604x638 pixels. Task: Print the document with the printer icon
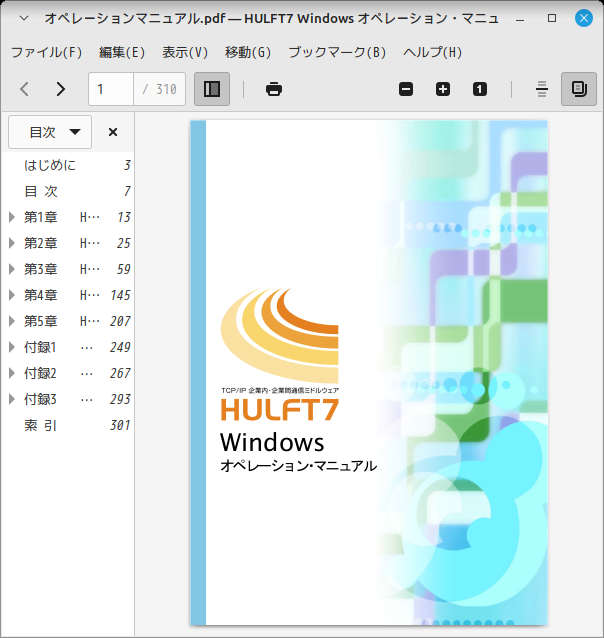274,89
